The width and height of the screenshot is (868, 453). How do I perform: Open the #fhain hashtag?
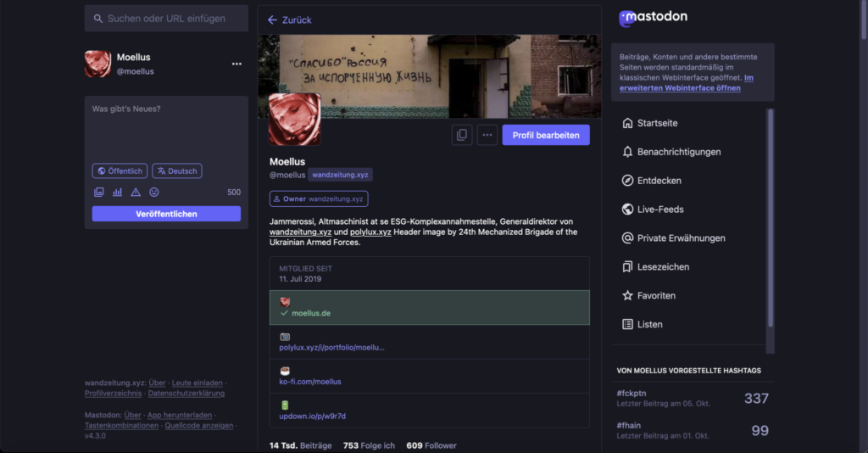pyautogui.click(x=629, y=425)
